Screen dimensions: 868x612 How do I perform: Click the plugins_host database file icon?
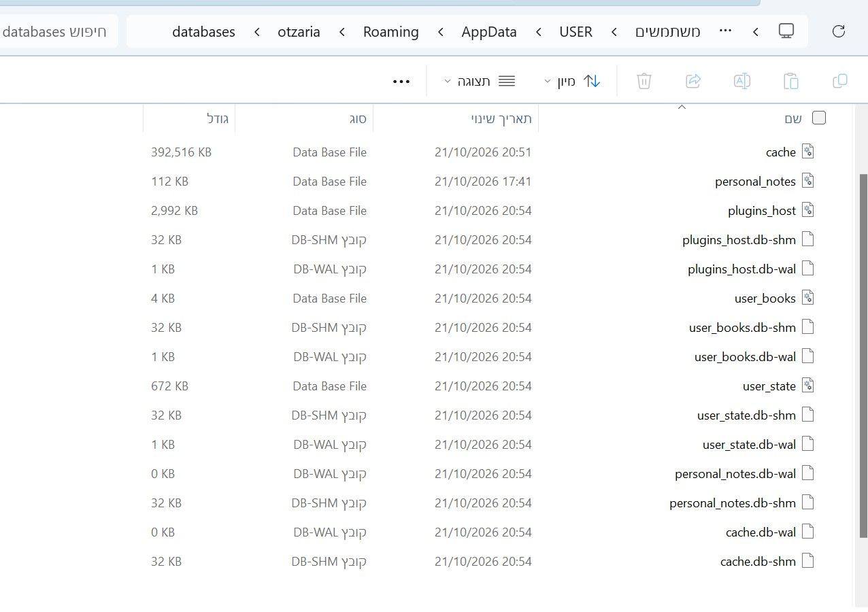click(808, 210)
